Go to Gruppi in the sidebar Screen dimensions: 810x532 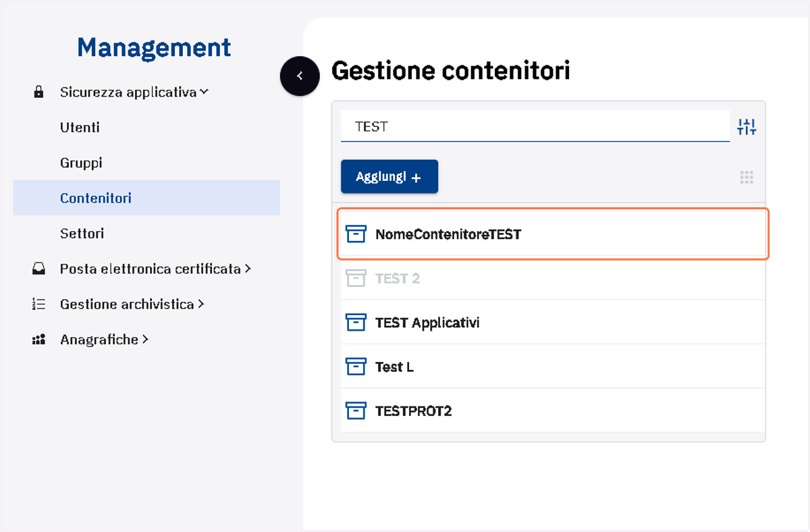[x=81, y=163]
